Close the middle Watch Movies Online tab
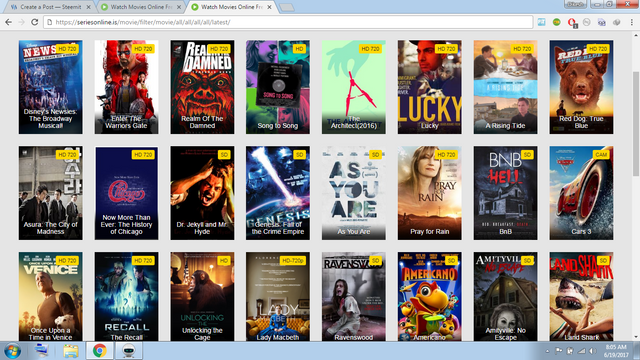The width and height of the screenshot is (640, 360). 179,7
